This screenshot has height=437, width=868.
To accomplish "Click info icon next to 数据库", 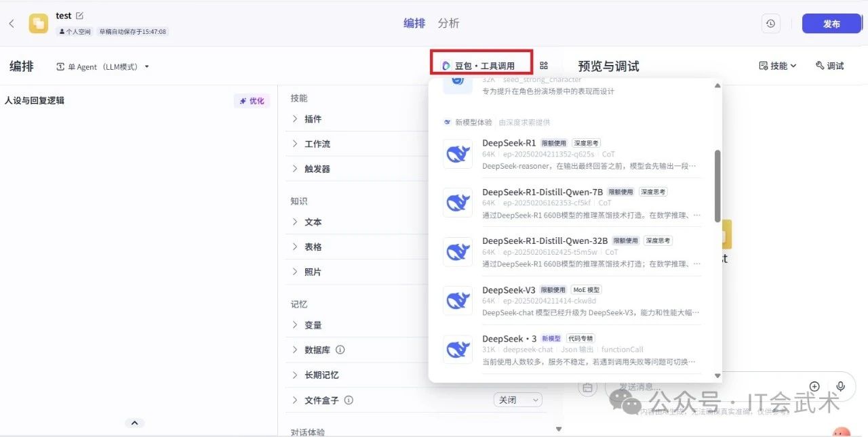I will (340, 350).
